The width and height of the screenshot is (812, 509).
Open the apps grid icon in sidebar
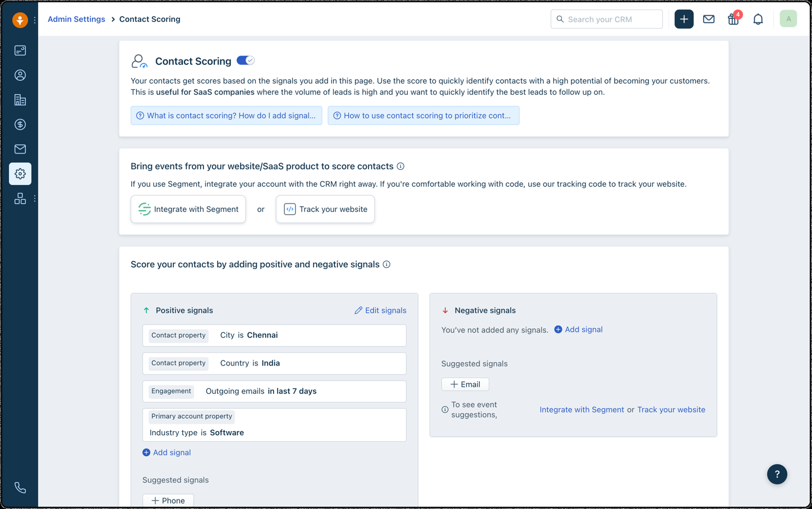click(20, 198)
